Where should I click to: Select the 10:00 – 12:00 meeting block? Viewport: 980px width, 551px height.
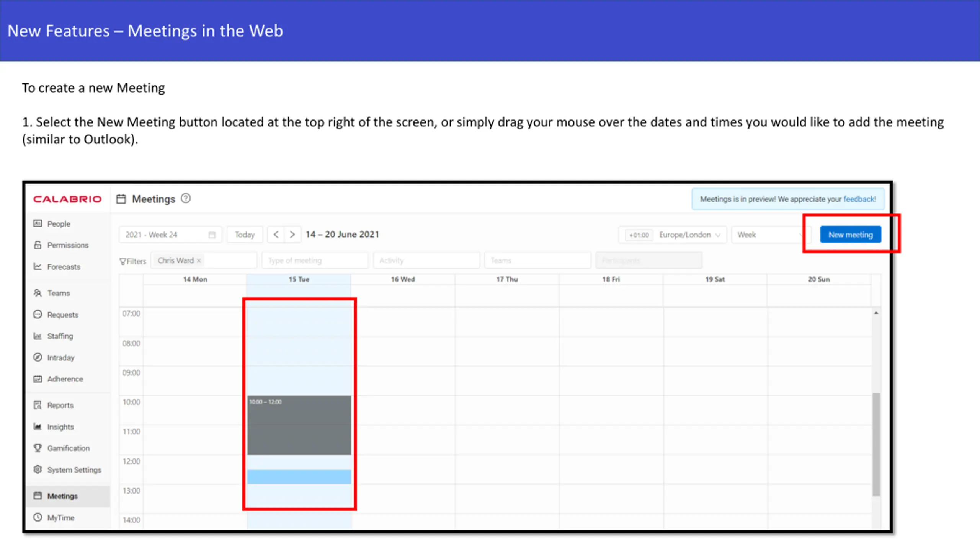click(299, 425)
